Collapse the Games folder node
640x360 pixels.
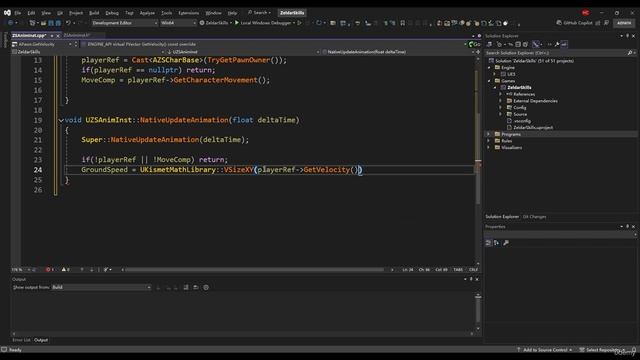point(489,81)
